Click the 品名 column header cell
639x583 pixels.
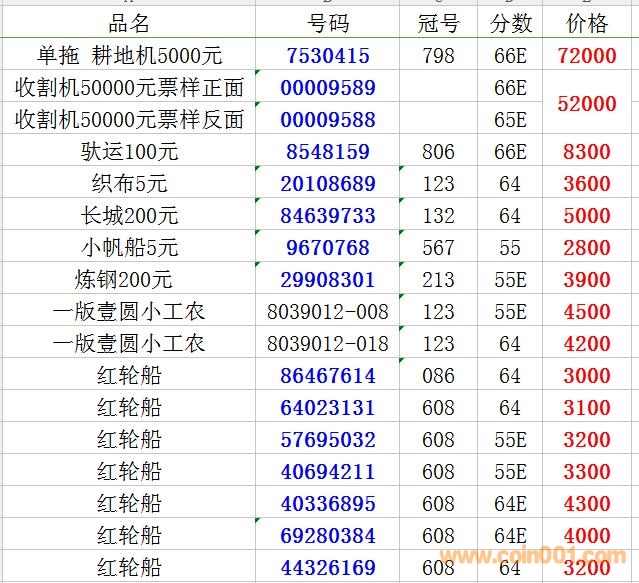pyautogui.click(x=128, y=23)
